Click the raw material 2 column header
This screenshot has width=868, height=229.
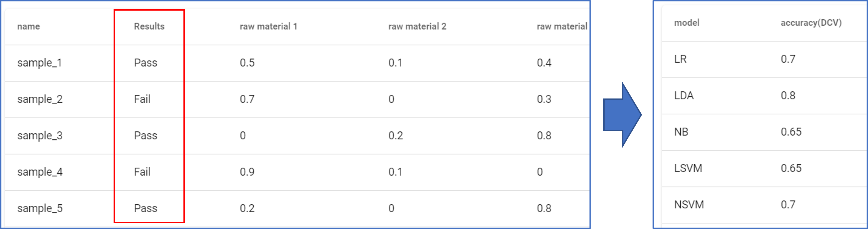(x=417, y=26)
